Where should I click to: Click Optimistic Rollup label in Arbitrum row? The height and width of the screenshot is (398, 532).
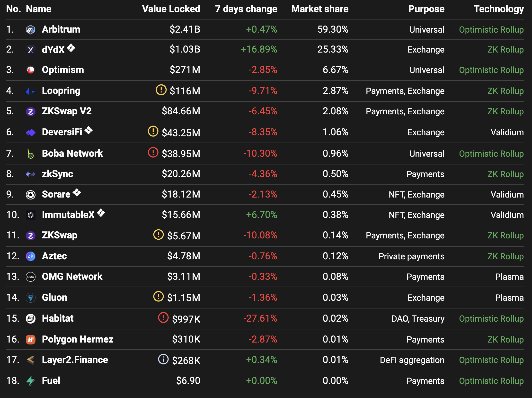point(491,30)
